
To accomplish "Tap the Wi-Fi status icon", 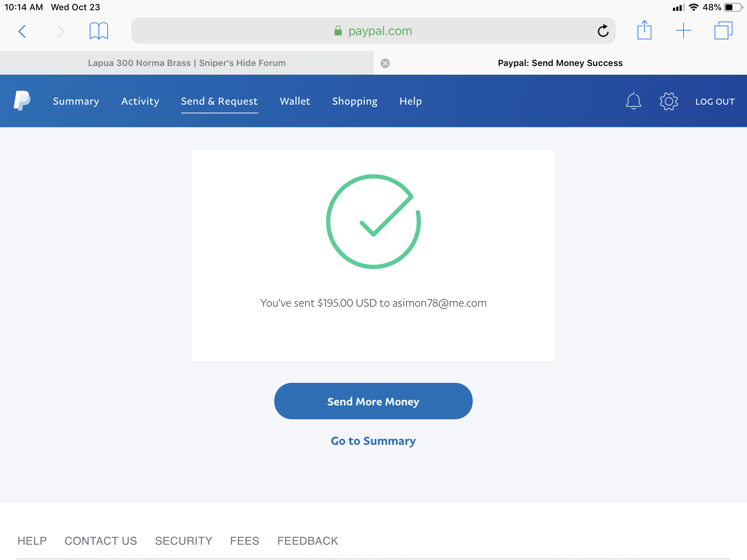I will [694, 7].
